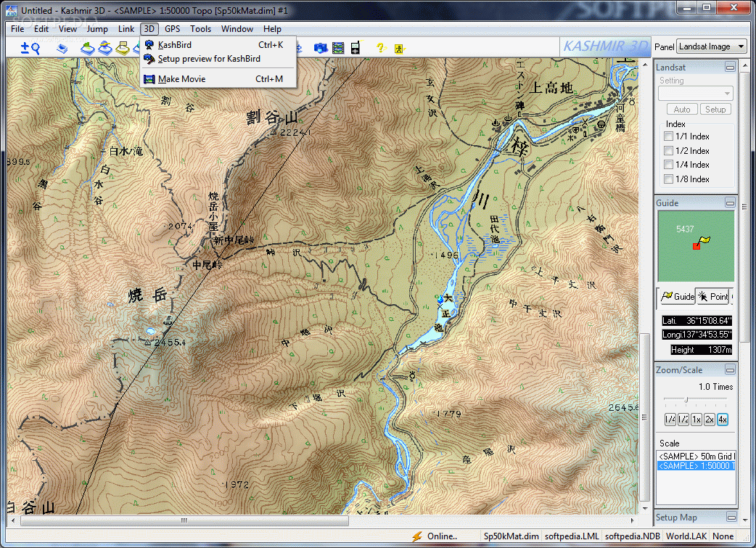Open the Jump menu
Screen dimensions: 756x548
pyautogui.click(x=97, y=29)
